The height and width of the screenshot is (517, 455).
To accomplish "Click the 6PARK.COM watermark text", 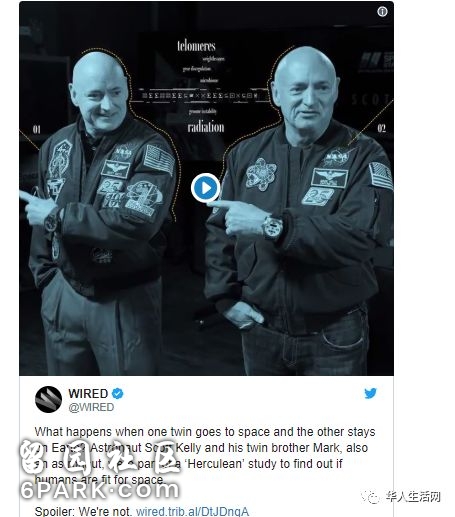I will click(x=100, y=490).
